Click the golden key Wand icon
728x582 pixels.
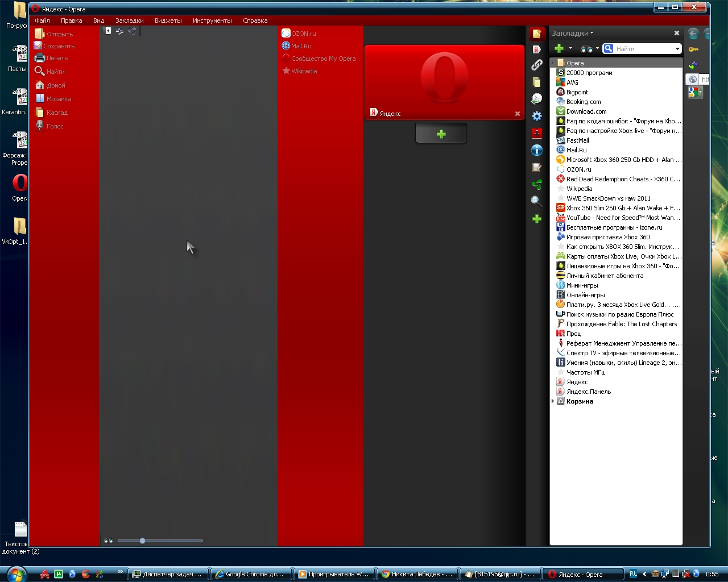click(x=693, y=49)
